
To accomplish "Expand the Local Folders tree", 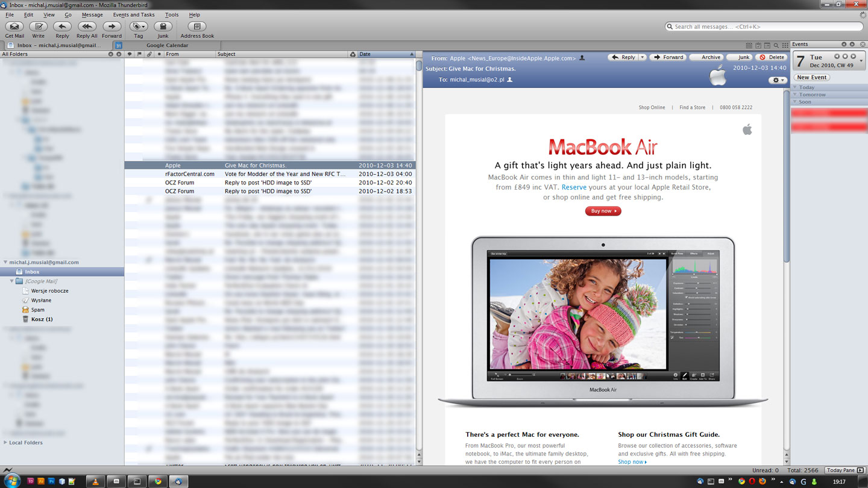I will click(x=5, y=443).
